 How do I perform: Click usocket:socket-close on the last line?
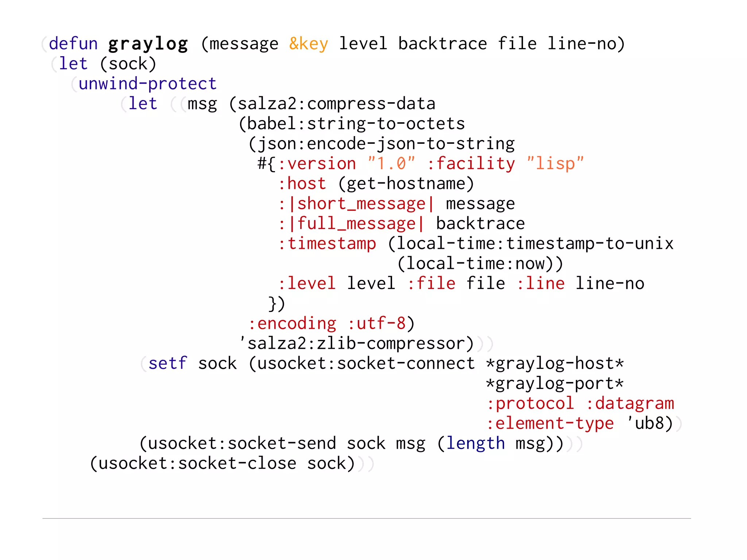197,463
